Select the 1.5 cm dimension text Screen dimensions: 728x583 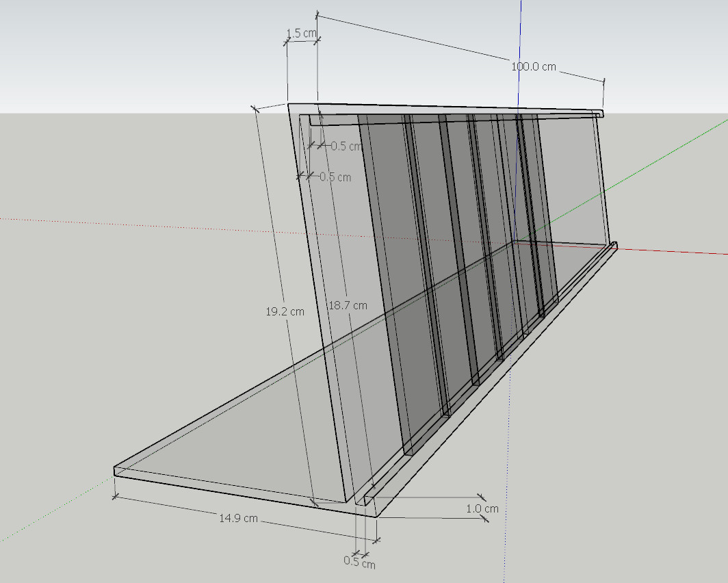click(x=301, y=34)
